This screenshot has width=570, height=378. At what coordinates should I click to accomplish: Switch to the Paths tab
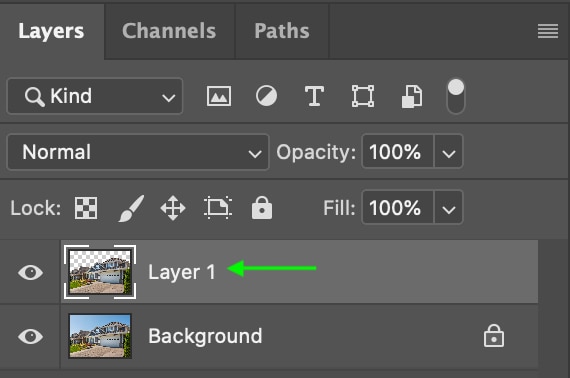pos(282,31)
